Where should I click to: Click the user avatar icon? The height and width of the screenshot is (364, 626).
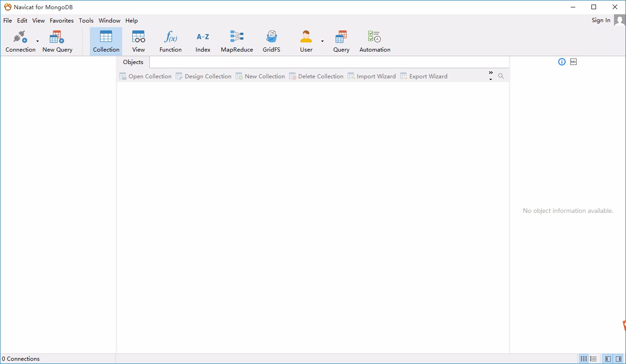pos(620,20)
